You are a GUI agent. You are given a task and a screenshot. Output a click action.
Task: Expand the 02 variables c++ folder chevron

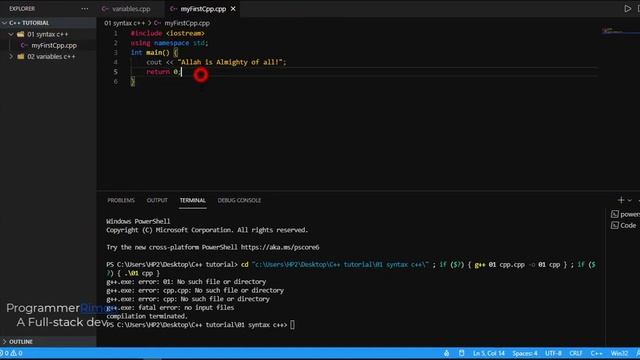click(x=11, y=57)
